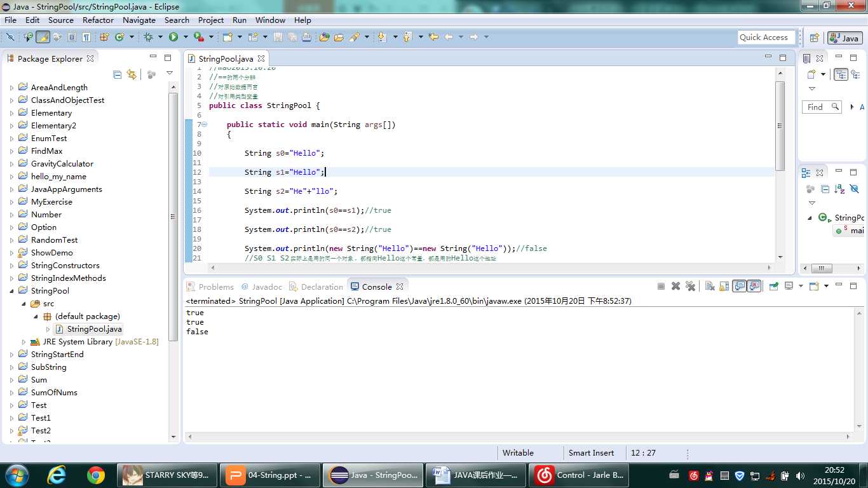Click the Next Annotation toolbar icon
This screenshot has width=868, height=488.
click(x=381, y=37)
